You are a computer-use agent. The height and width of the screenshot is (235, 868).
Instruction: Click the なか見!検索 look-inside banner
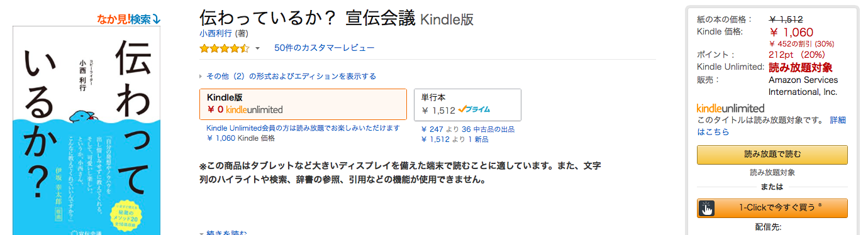pos(129,19)
